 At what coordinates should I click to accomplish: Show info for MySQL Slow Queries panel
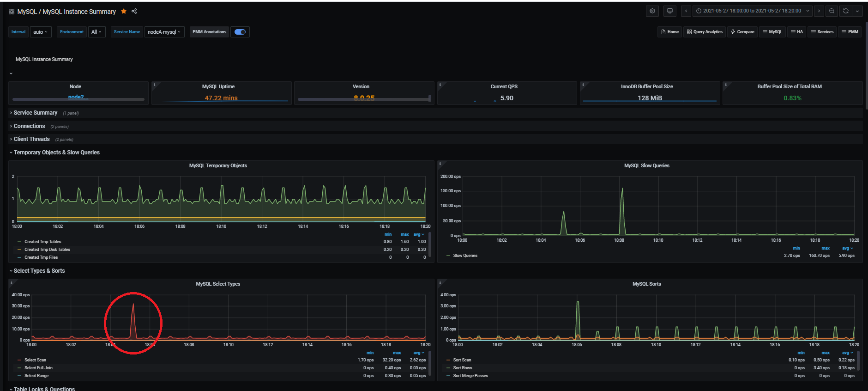tap(440, 164)
